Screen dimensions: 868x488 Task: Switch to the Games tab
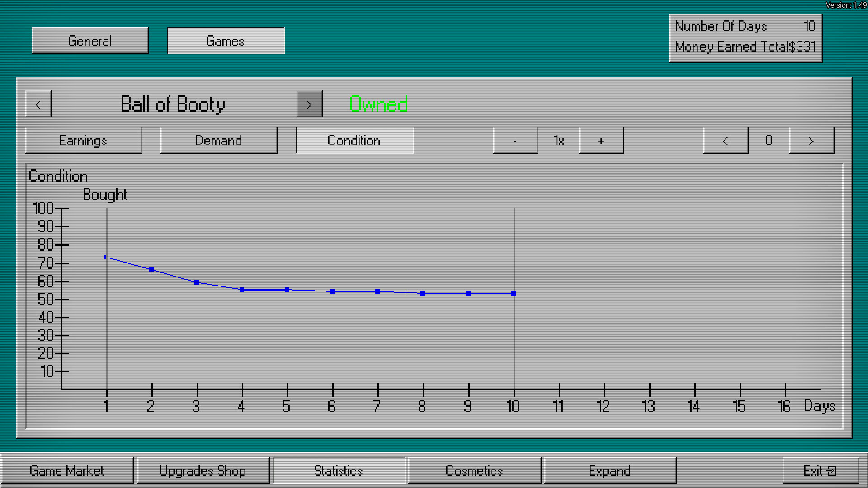[225, 41]
